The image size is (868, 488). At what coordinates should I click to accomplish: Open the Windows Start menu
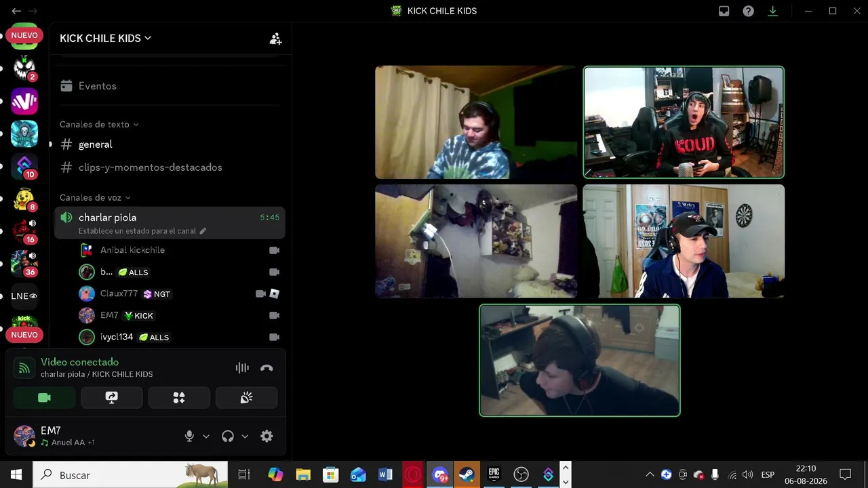16,475
